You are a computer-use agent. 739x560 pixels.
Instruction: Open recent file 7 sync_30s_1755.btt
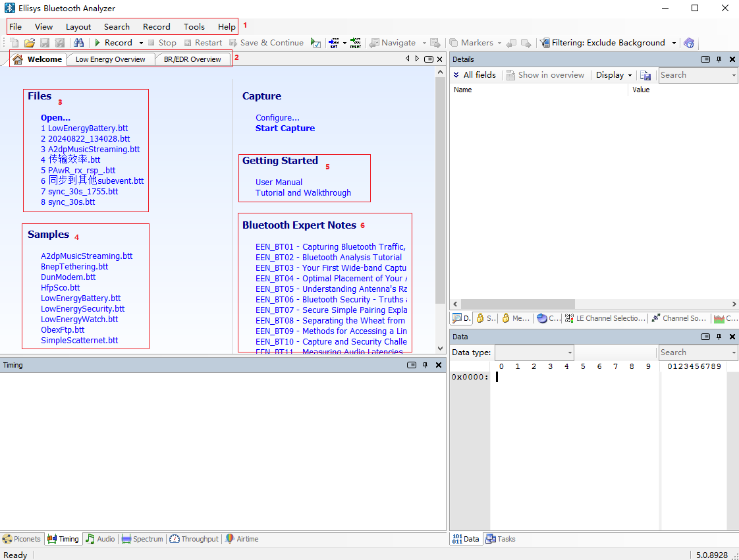point(79,191)
